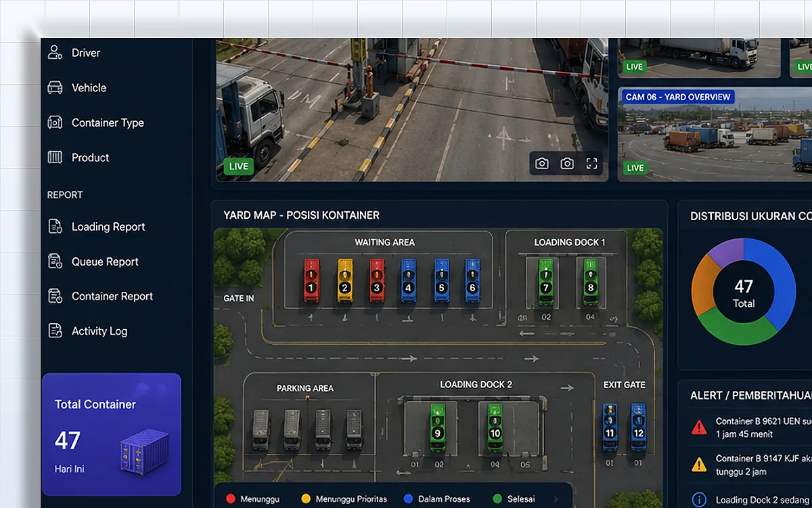Click LOADING DOCK 1 label
812x508 pixels.
coord(570,242)
